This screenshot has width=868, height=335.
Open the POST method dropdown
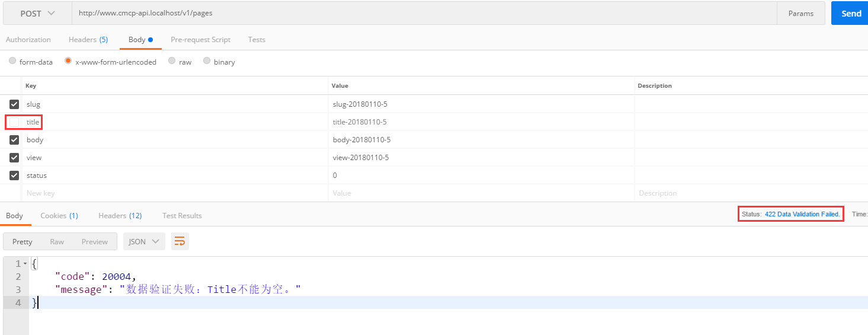pyautogui.click(x=37, y=13)
